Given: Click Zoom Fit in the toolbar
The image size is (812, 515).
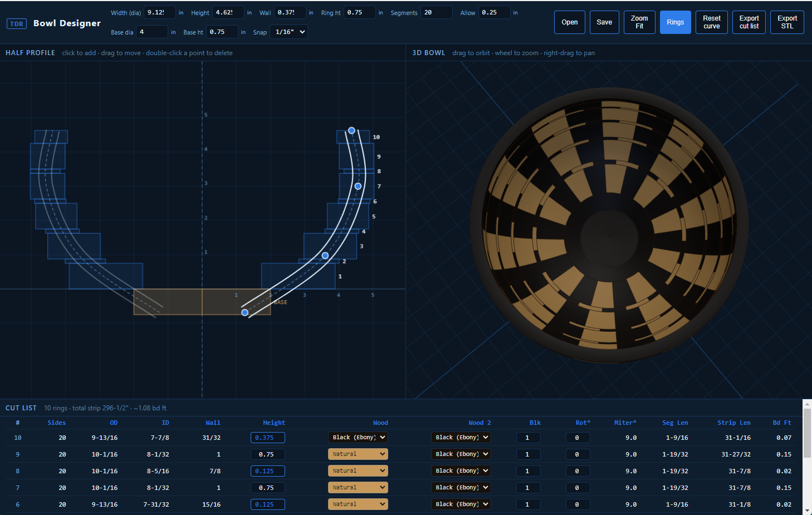Looking at the screenshot, I should (x=639, y=22).
